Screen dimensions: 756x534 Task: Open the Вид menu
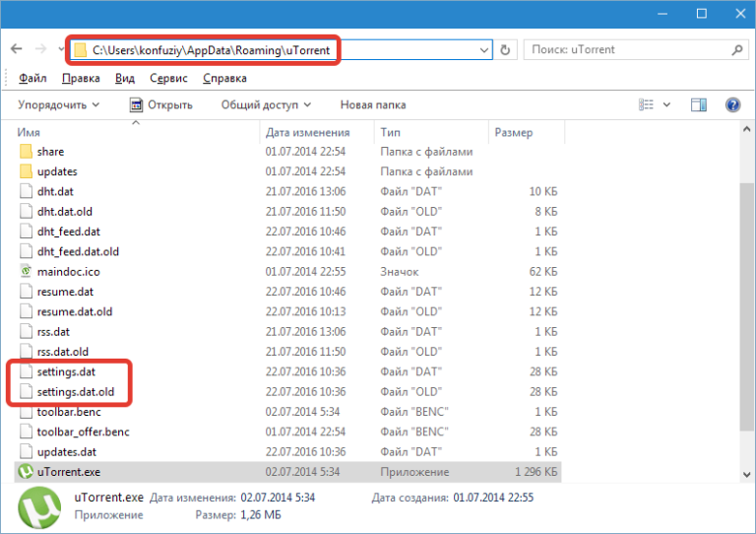(125, 78)
